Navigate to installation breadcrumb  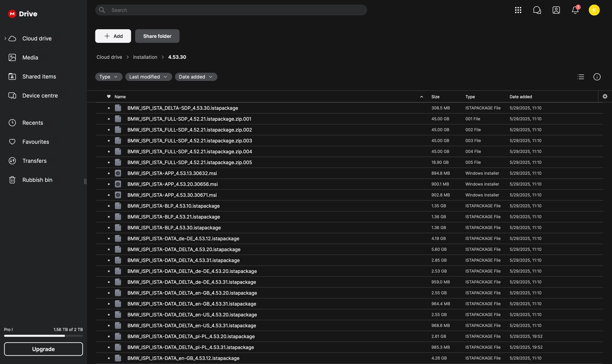click(x=145, y=57)
